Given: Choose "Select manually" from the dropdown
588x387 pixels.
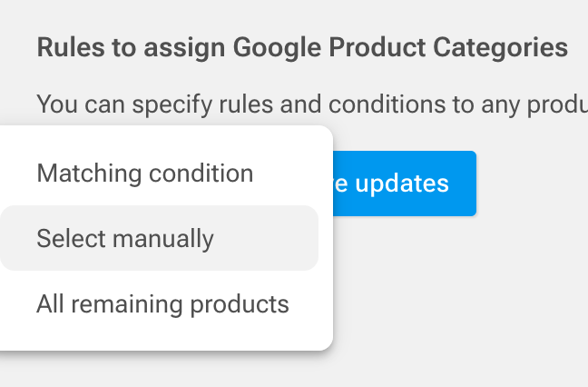Looking at the screenshot, I should point(125,238).
